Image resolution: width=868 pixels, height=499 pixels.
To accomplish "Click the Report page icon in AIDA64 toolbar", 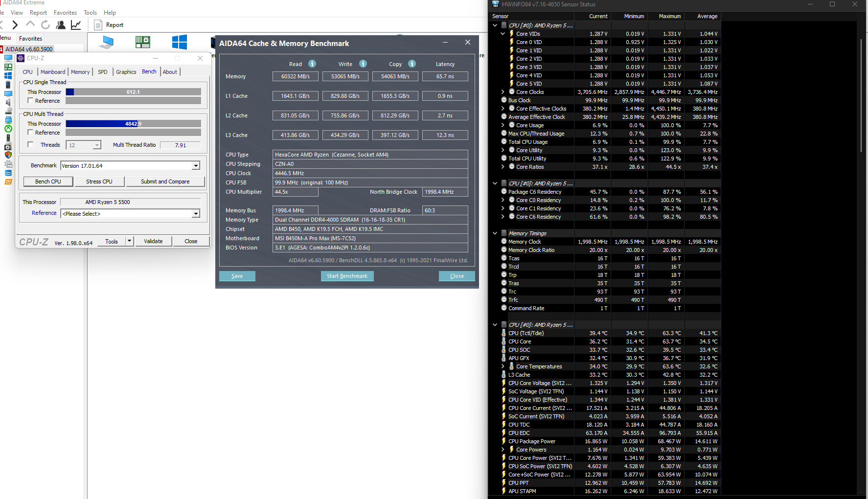I will [x=98, y=25].
